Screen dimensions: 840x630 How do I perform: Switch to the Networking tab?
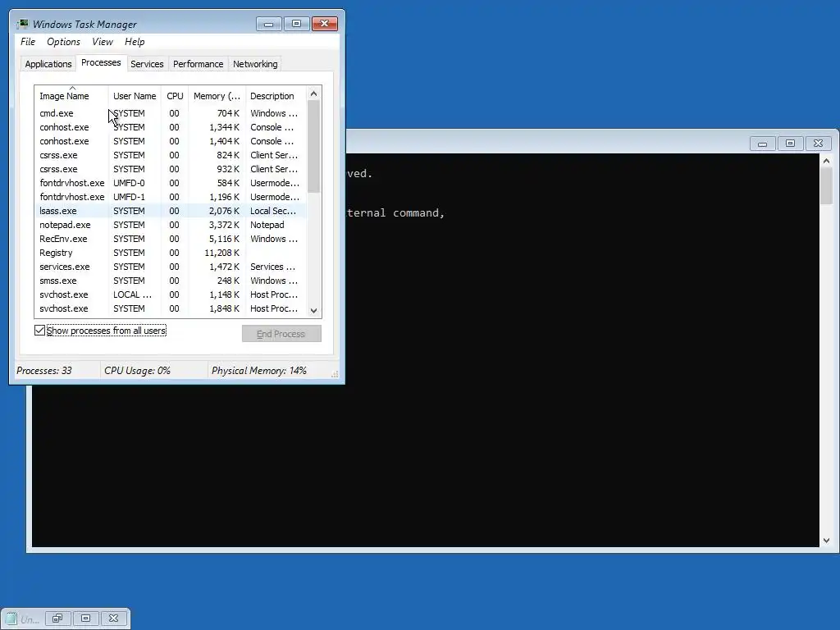point(255,64)
